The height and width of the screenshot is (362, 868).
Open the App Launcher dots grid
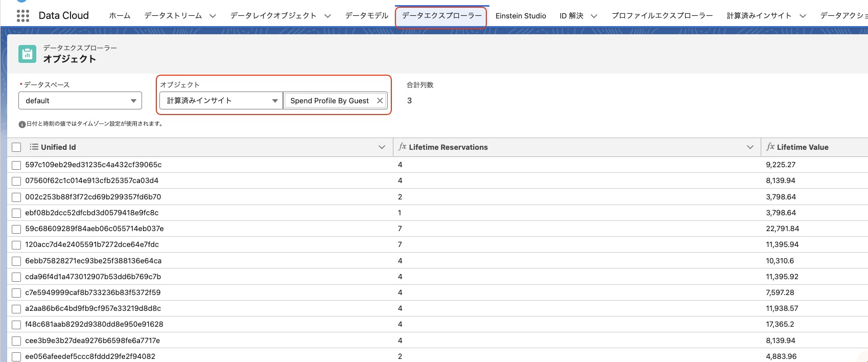click(23, 16)
